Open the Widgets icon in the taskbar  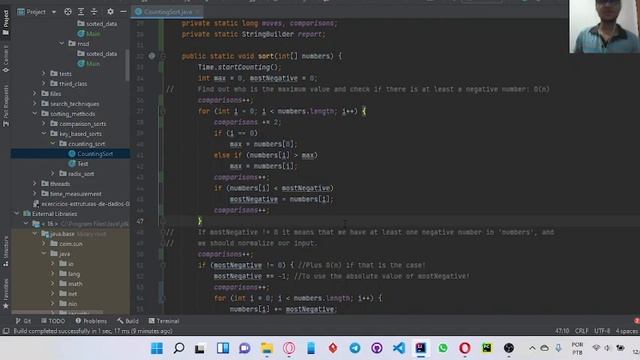[x=223, y=348]
